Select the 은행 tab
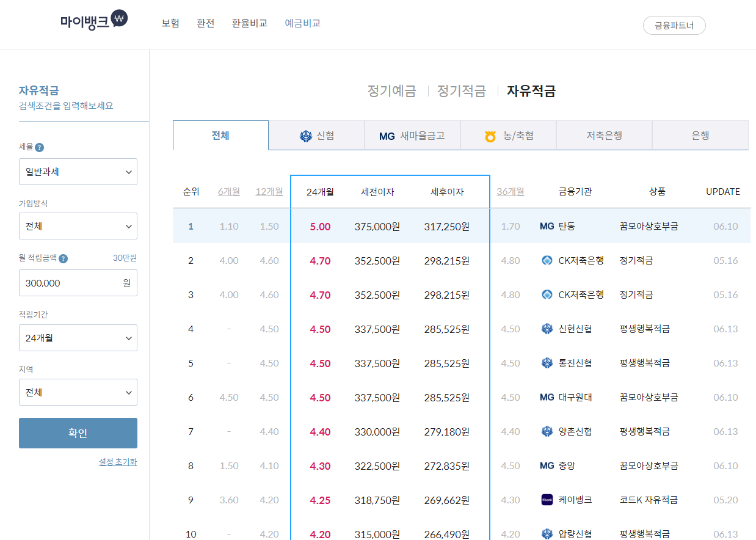Image resolution: width=756 pixels, height=540 pixels. click(700, 136)
